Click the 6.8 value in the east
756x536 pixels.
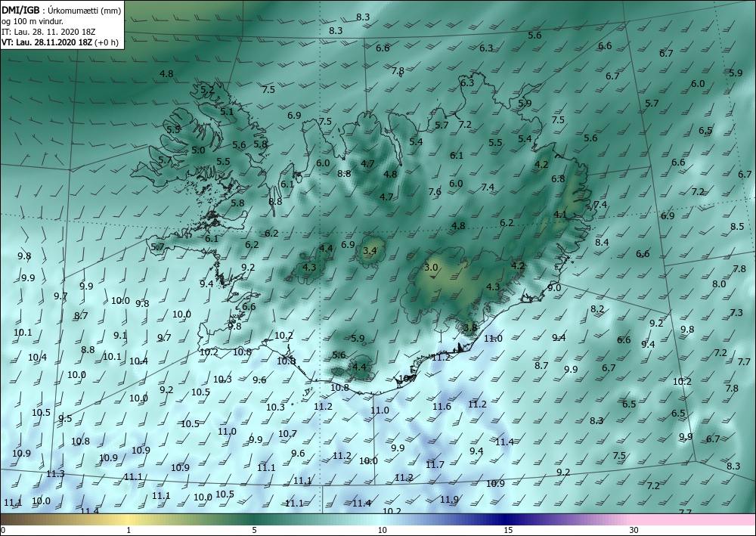point(558,178)
